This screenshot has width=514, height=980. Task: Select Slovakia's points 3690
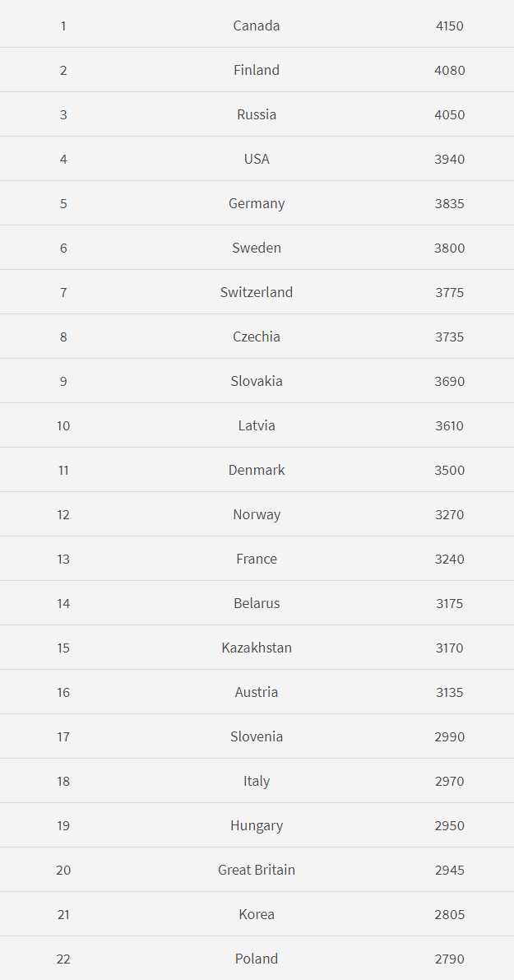click(x=450, y=381)
